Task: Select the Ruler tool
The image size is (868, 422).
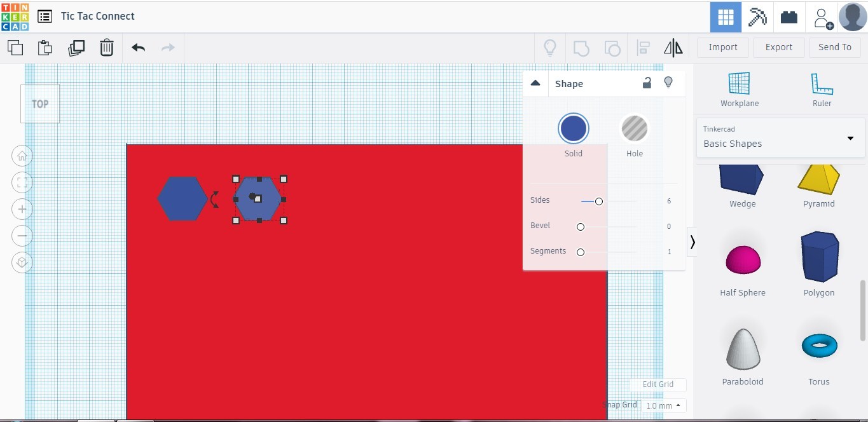Action: [x=822, y=88]
